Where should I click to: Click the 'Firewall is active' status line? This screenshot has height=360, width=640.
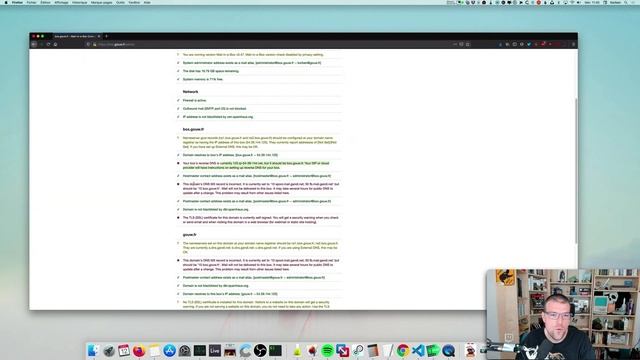click(194, 100)
